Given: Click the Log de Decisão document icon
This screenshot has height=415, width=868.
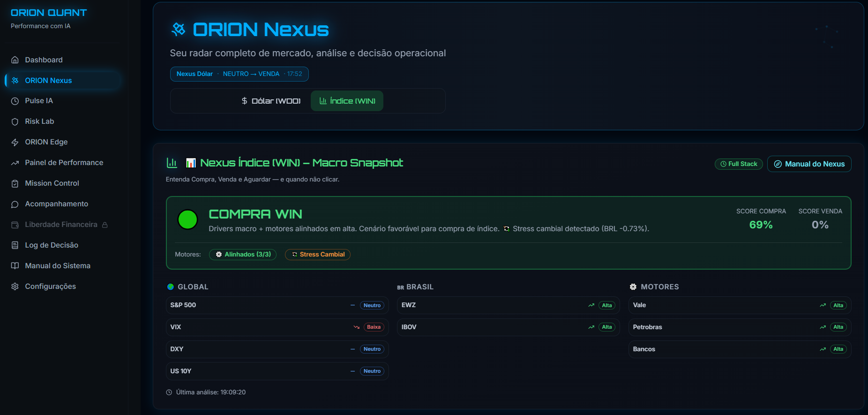Looking at the screenshot, I should tap(15, 245).
